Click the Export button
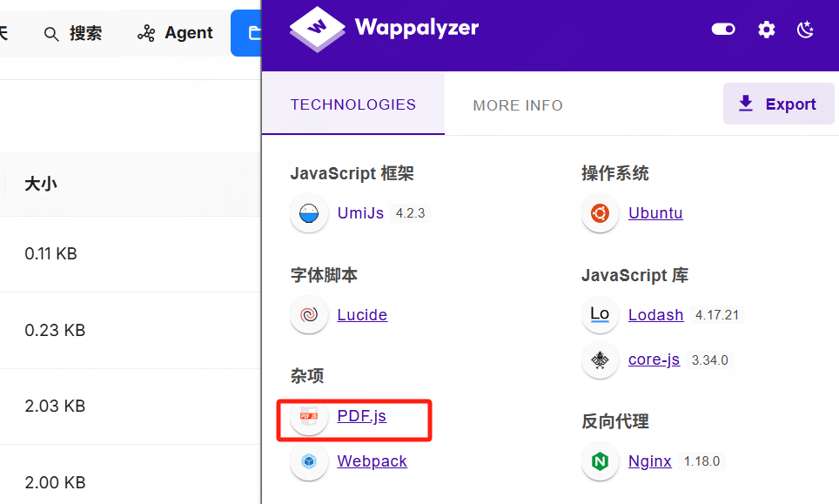The image size is (839, 504). [779, 104]
